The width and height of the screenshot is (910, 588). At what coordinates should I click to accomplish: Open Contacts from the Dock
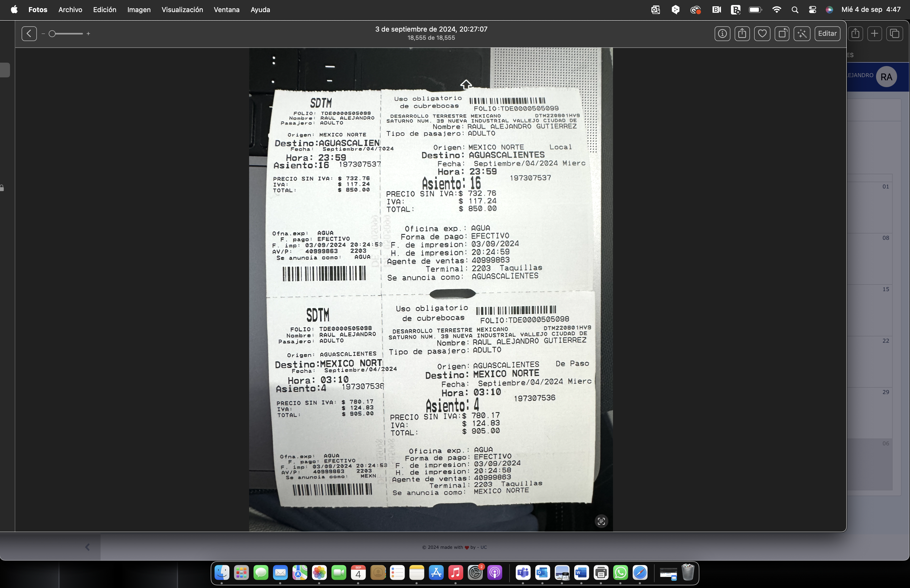(x=378, y=572)
